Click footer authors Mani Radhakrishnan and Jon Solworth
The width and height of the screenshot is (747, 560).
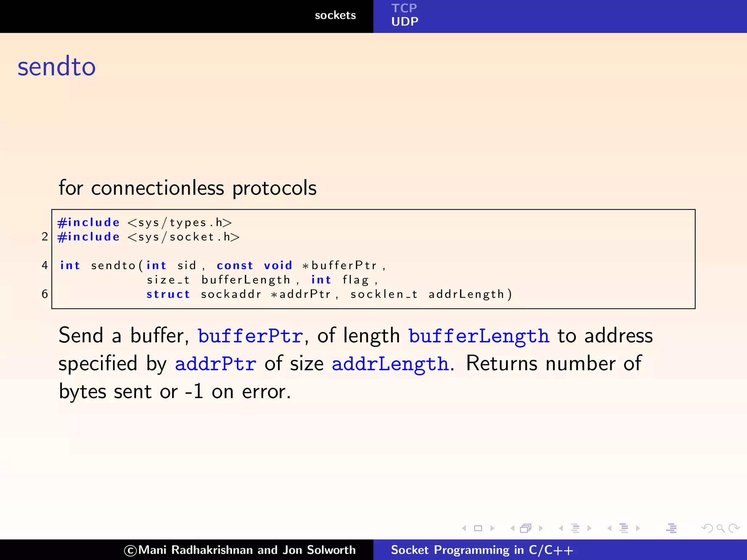pos(240,550)
